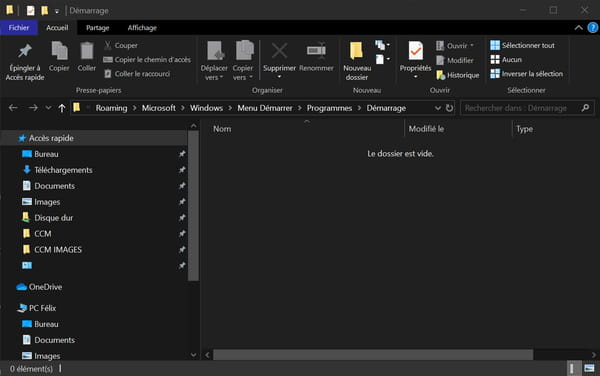The image size is (600, 376).
Task: Switch to the Affichage tab
Action: 142,28
